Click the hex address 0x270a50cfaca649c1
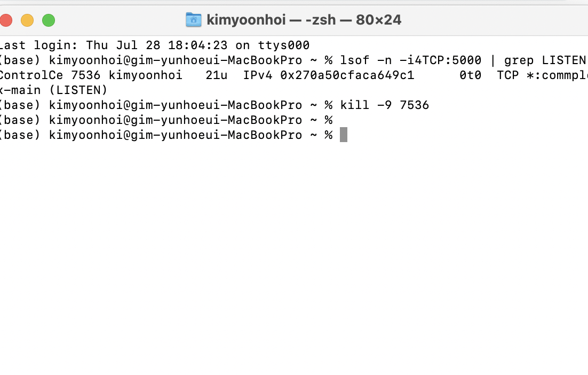This screenshot has height=375, width=588. tap(347, 75)
